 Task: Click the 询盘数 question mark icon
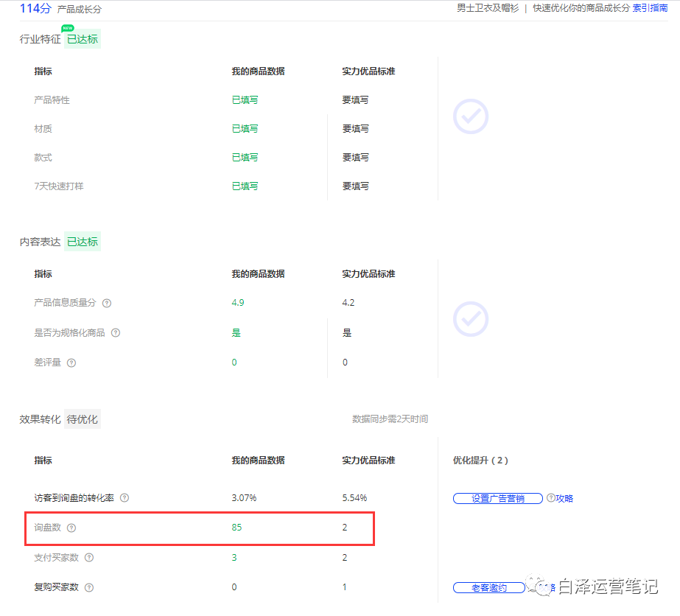click(x=71, y=528)
